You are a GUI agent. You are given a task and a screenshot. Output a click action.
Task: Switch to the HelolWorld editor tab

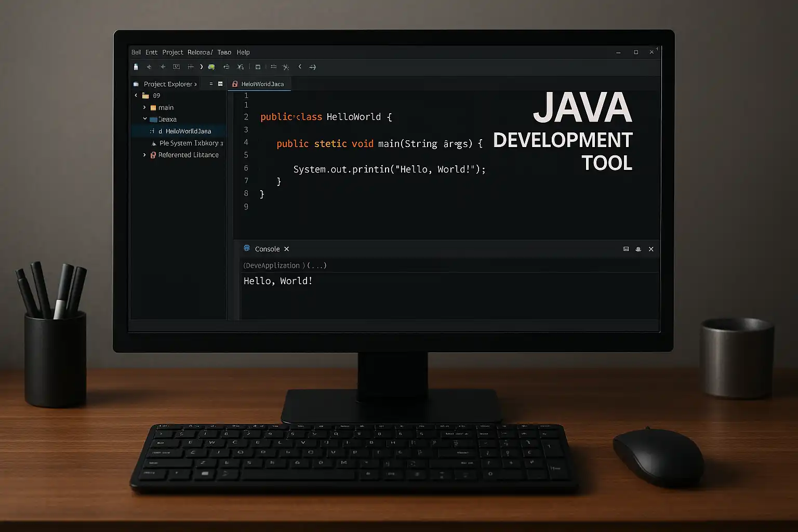tap(262, 84)
